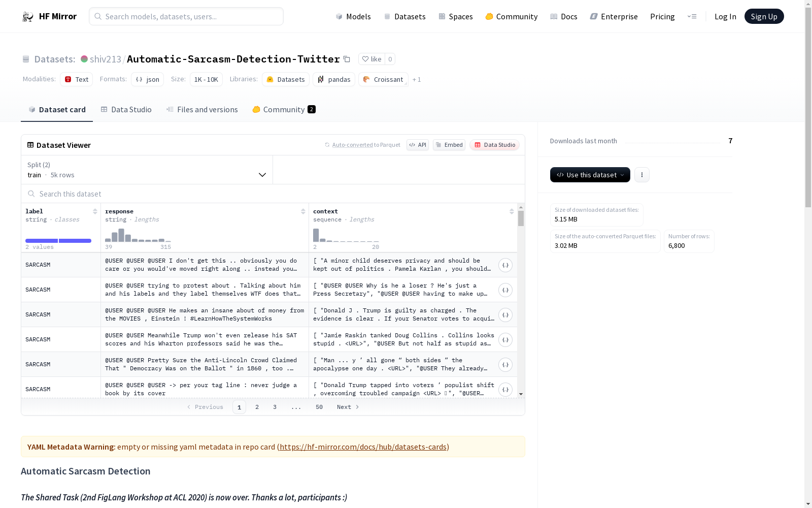The width and height of the screenshot is (812, 508).
Task: Go to page 2 of the dataset
Action: (x=257, y=407)
